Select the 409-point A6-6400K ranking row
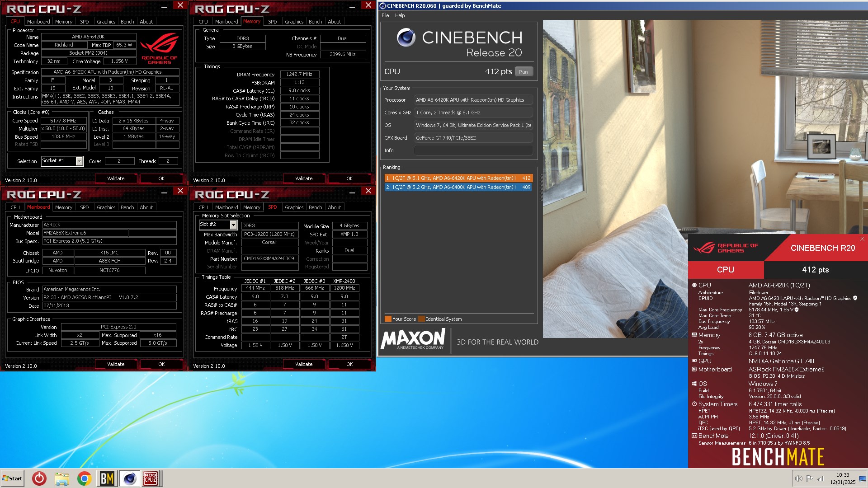The height and width of the screenshot is (488, 868). (x=458, y=187)
